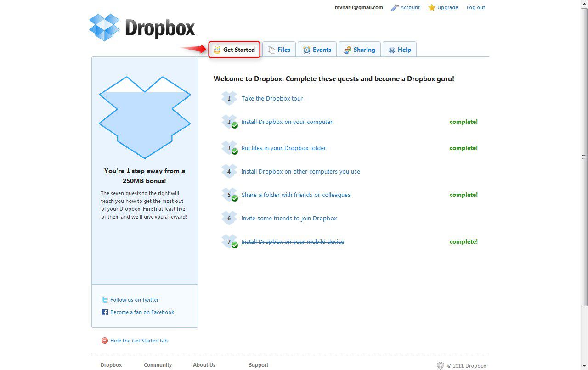The height and width of the screenshot is (370, 588).
Task: Click the scrollbar up arrow
Action: 584,4
